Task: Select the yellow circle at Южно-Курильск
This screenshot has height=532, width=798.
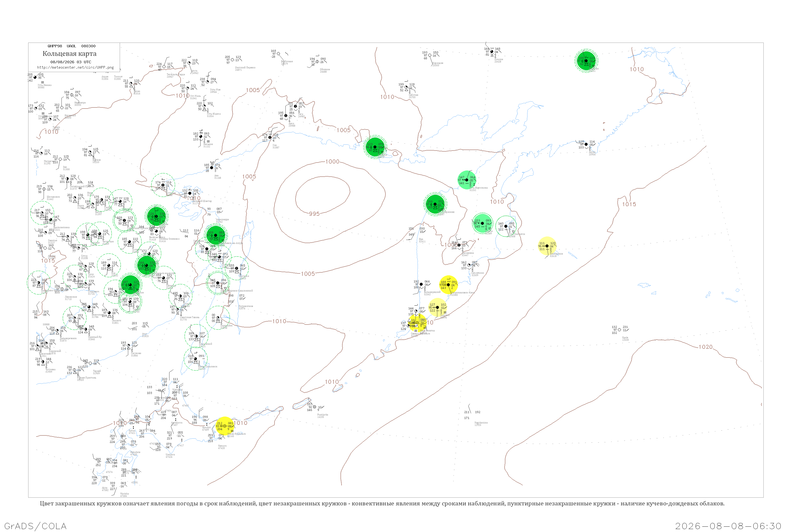Action: tap(225, 426)
